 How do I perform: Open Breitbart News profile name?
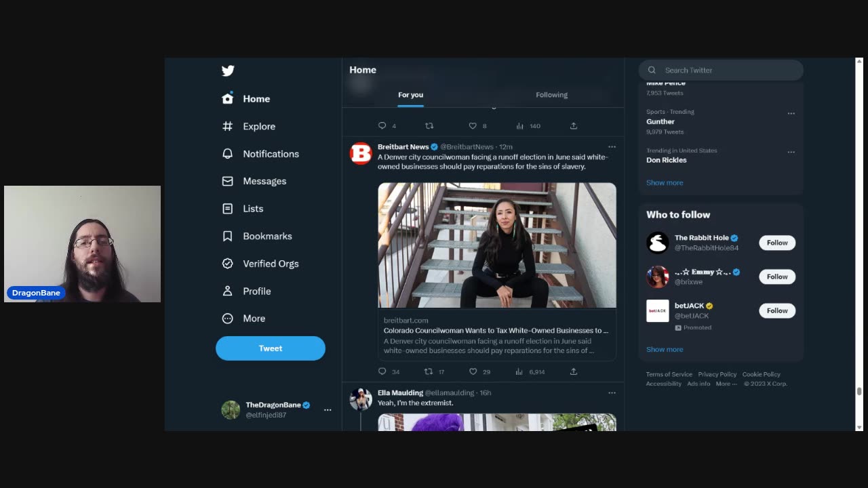click(x=403, y=146)
